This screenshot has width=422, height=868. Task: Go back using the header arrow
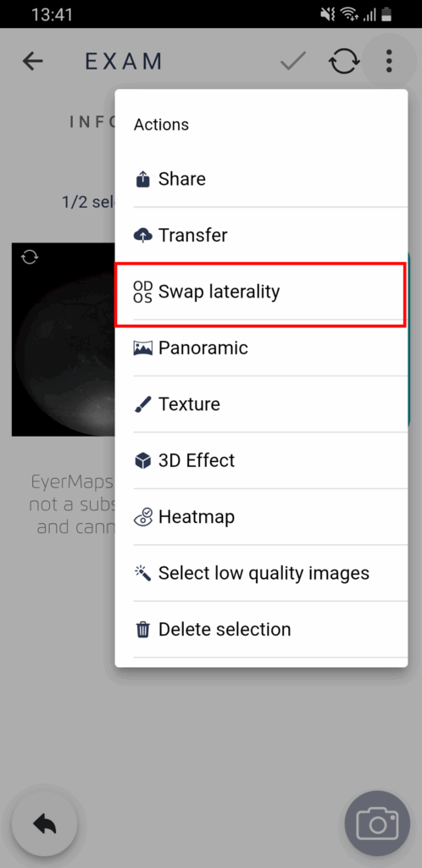33,61
